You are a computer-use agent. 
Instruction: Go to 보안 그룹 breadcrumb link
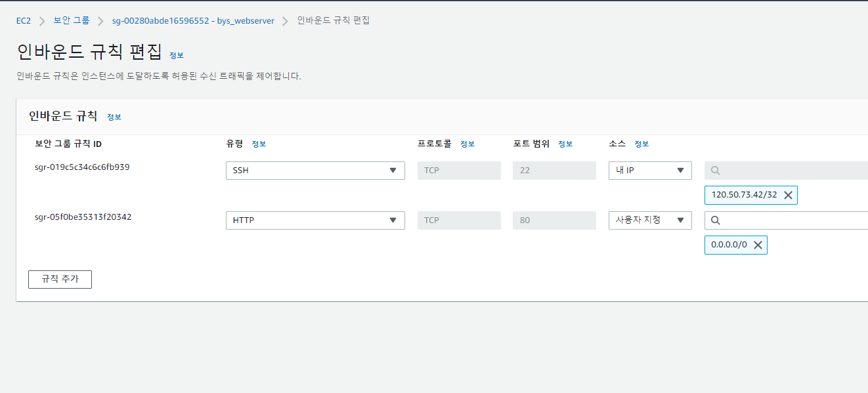[72, 20]
